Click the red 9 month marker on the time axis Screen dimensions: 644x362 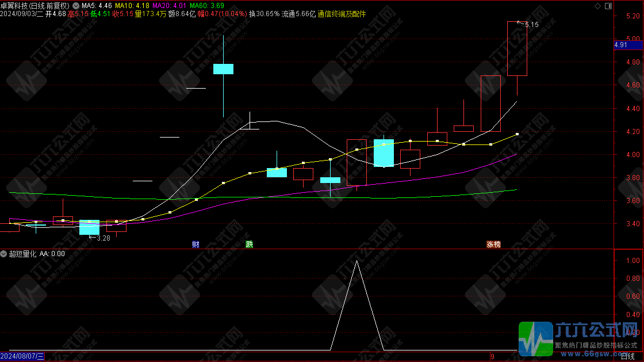click(x=492, y=357)
